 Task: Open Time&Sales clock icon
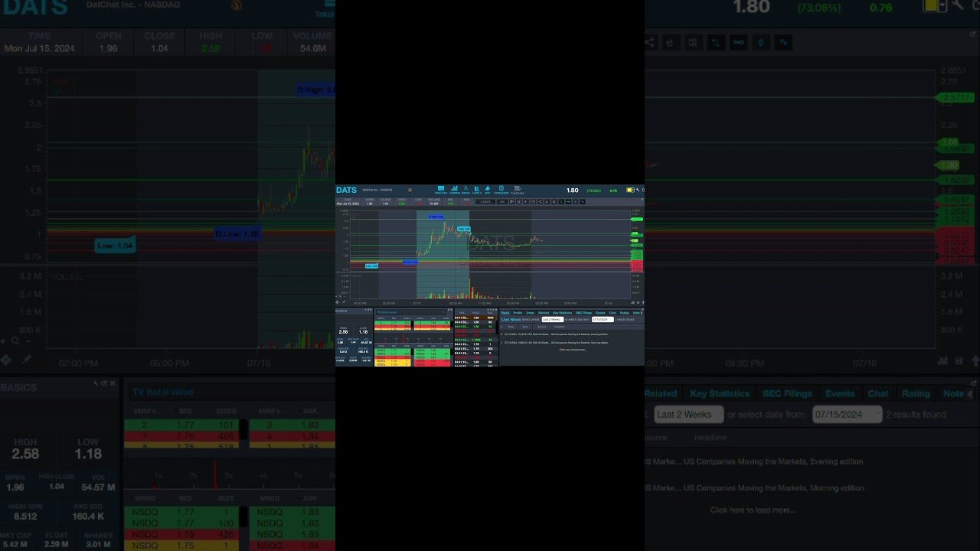click(501, 189)
